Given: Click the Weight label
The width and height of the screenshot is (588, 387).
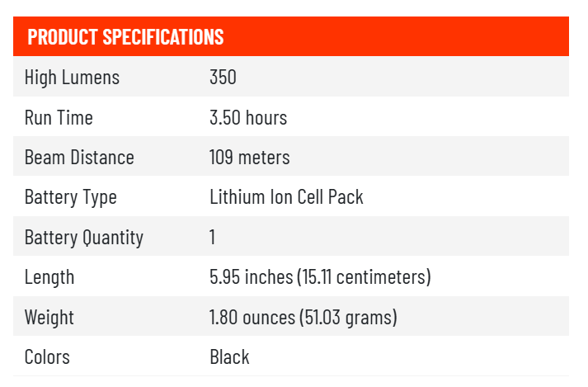Looking at the screenshot, I should [x=49, y=318].
